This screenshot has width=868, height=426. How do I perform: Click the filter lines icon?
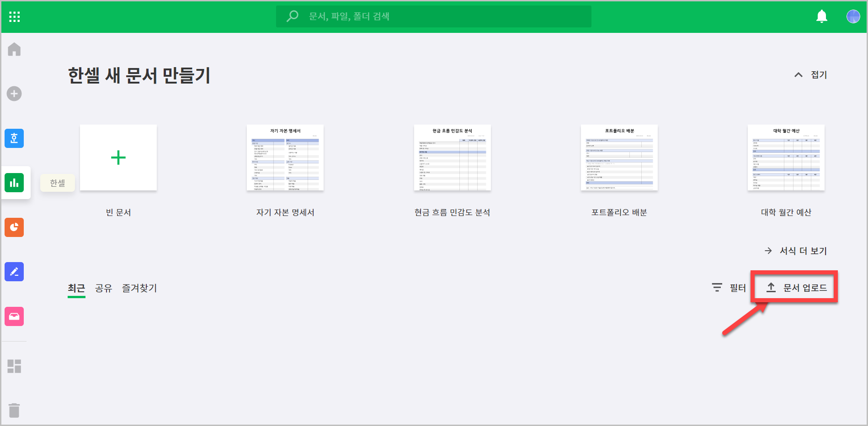[717, 287]
